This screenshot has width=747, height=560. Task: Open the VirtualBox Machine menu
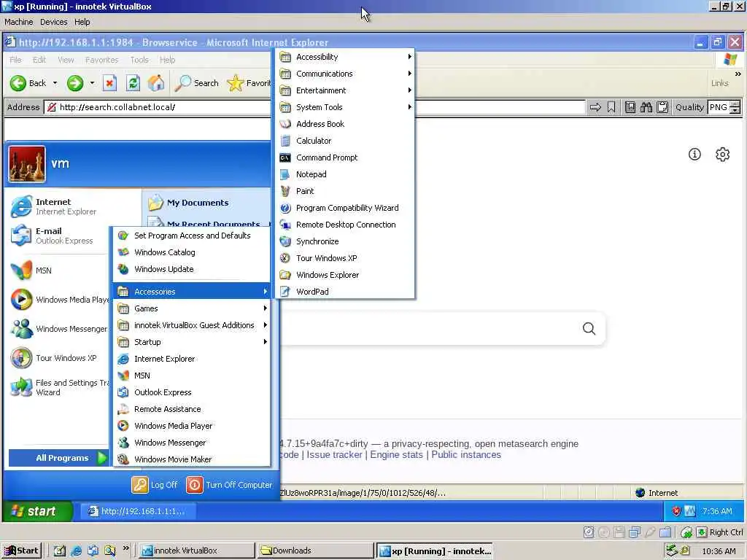pos(18,22)
